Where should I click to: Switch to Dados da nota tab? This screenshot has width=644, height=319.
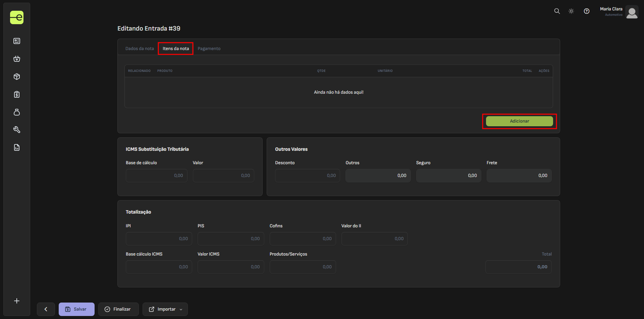coord(140,49)
